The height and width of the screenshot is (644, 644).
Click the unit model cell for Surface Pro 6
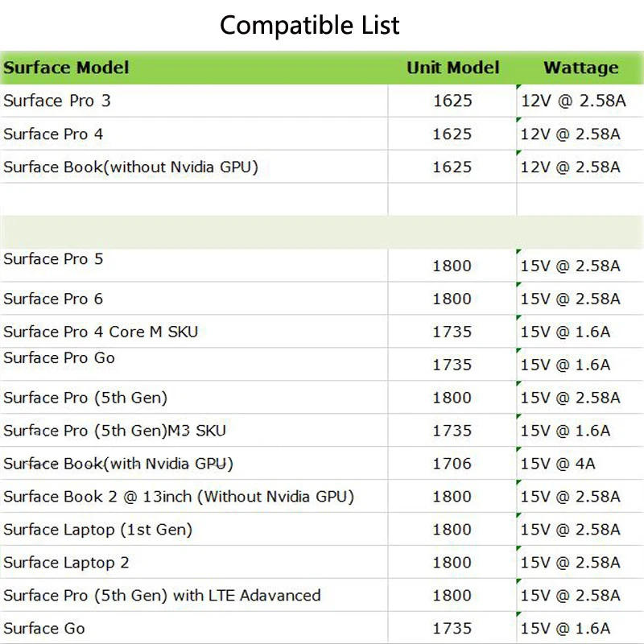(x=452, y=299)
